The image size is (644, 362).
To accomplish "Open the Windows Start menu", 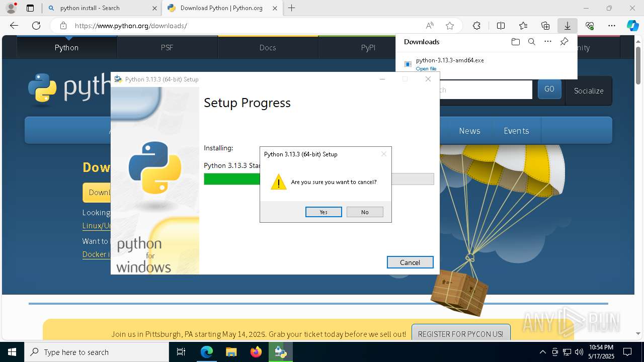I will click(x=12, y=352).
